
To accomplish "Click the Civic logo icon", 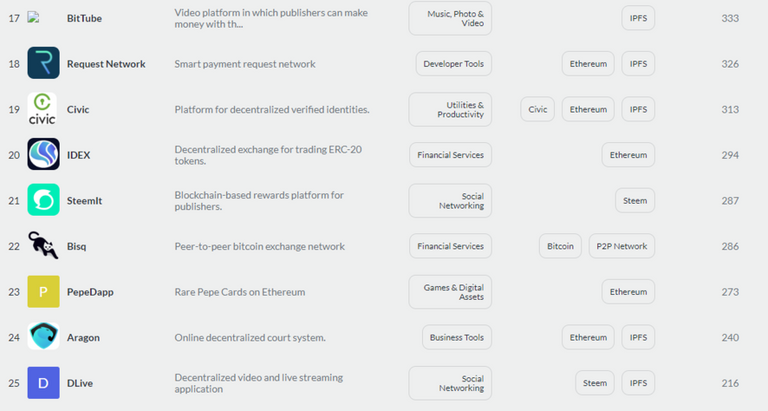I will pos(43,109).
